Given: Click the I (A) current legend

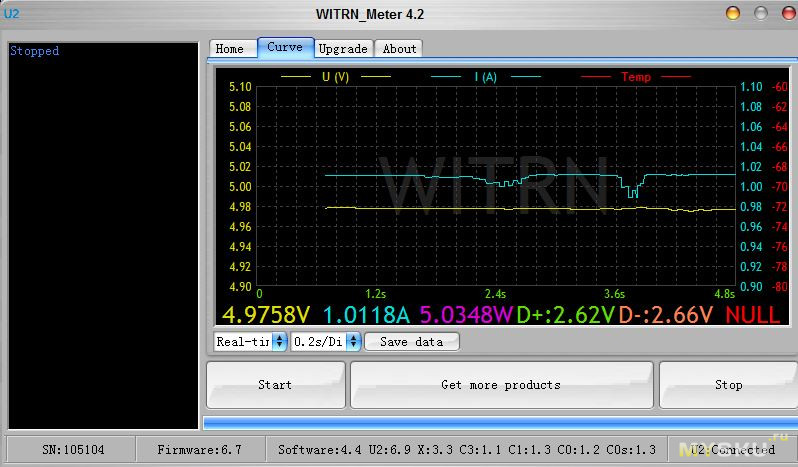Looking at the screenshot, I should pos(486,77).
